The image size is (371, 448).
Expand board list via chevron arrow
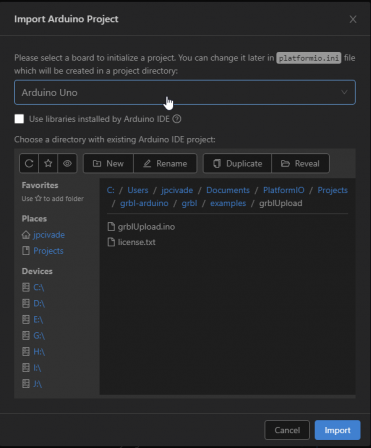click(x=344, y=92)
